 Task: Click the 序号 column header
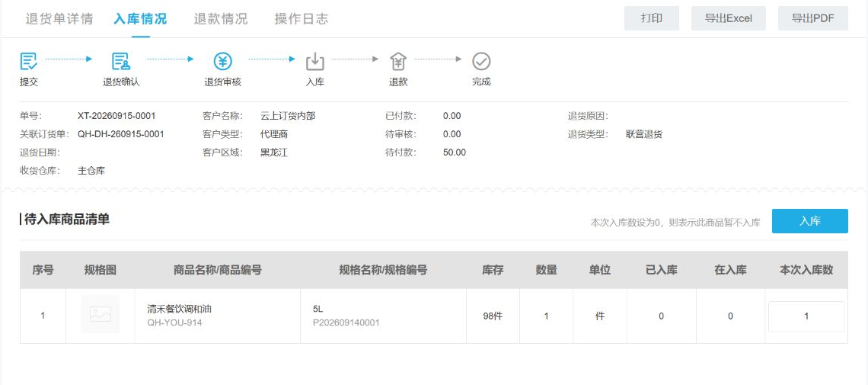tap(43, 271)
